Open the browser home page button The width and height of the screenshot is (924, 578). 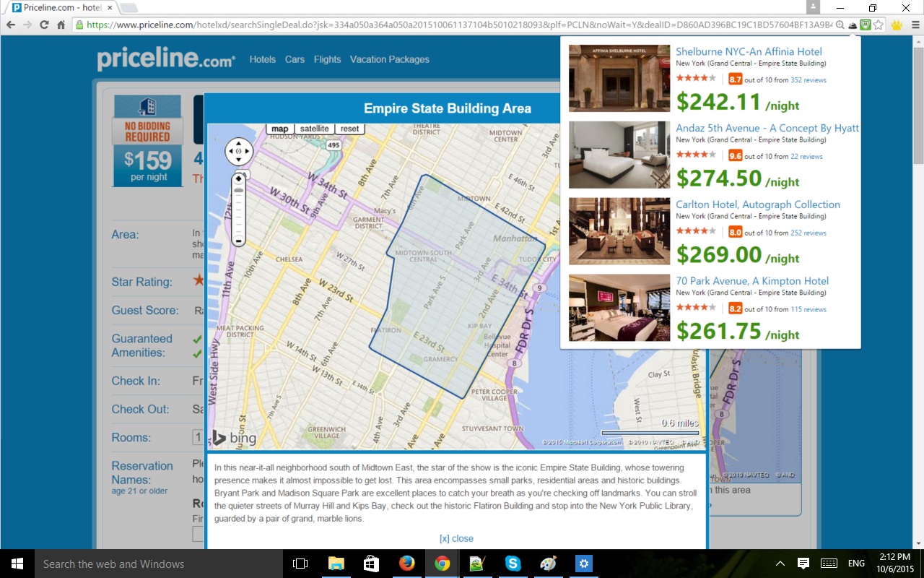(x=61, y=25)
